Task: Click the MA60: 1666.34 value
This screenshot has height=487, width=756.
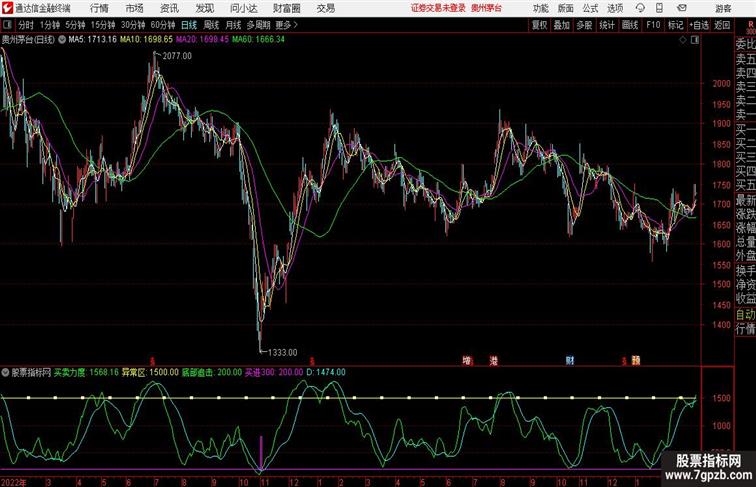Action: [x=258, y=40]
